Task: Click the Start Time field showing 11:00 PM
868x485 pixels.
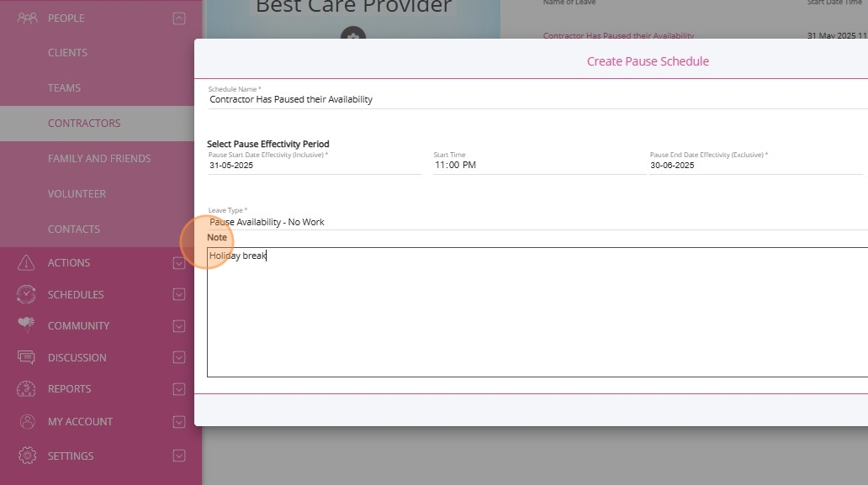Action: click(539, 166)
